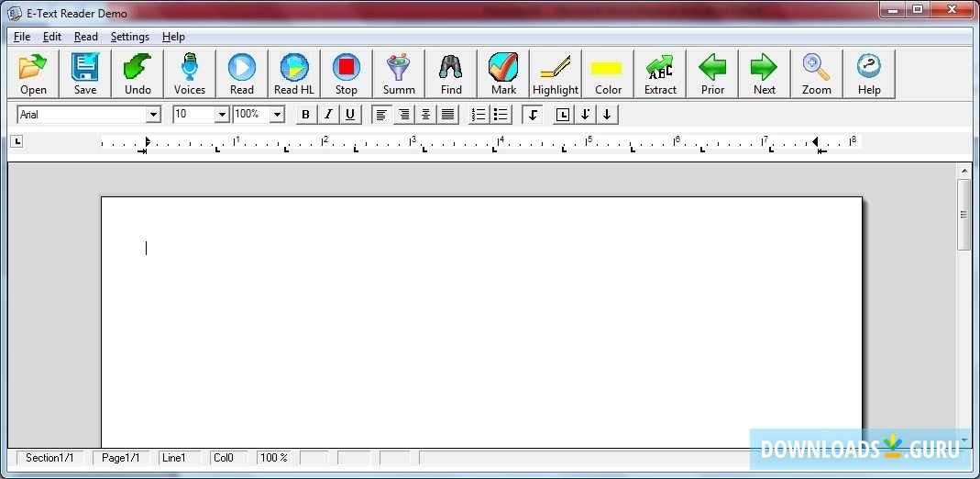Click the down arrow icon with dots beside it
Image resolution: width=980 pixels, height=479 pixels.
(x=585, y=115)
